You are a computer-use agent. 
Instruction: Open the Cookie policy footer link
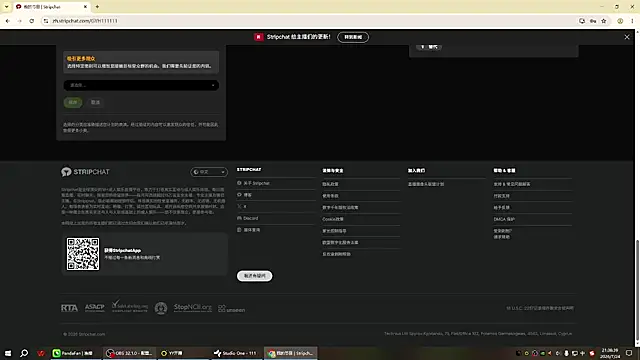[333, 219]
